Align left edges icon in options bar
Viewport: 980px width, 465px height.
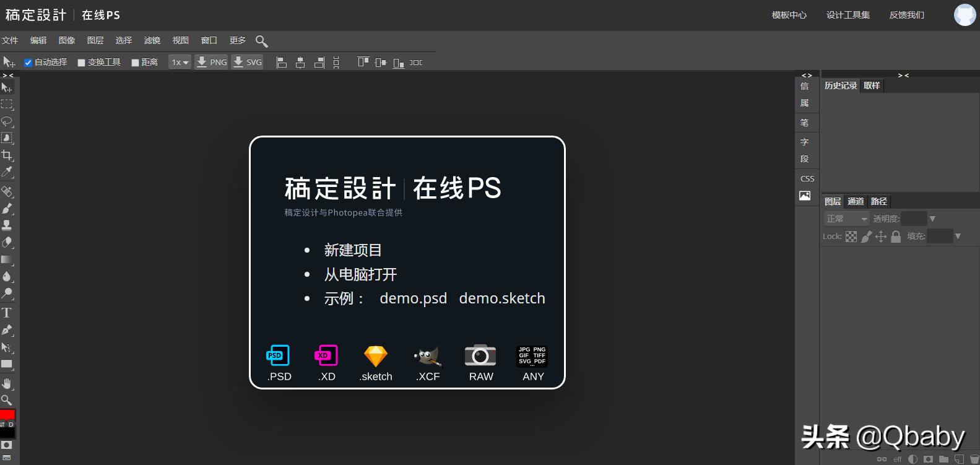pyautogui.click(x=281, y=63)
